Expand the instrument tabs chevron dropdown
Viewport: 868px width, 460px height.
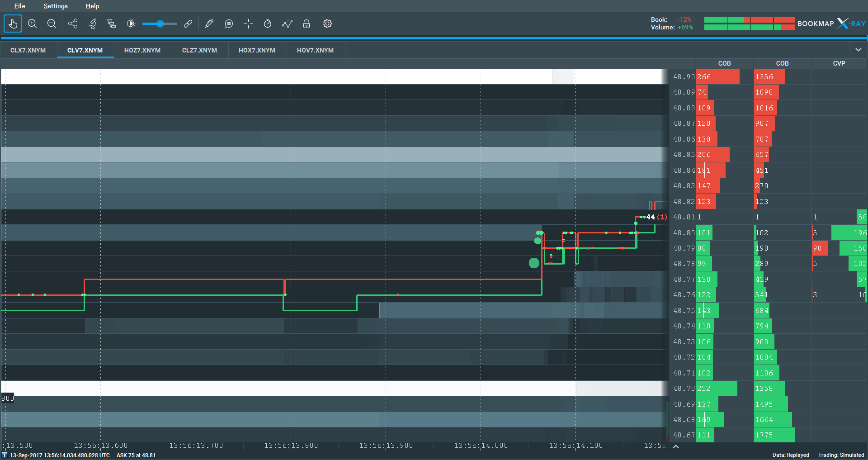click(858, 50)
